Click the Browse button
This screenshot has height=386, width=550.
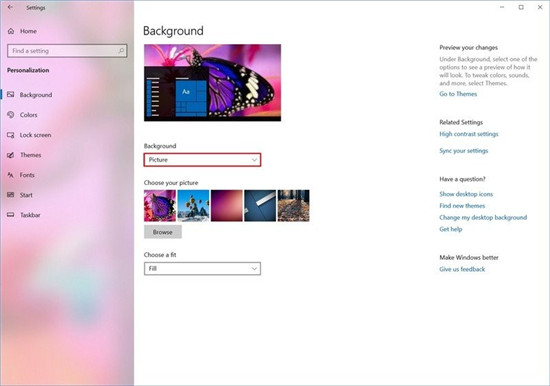[163, 232]
